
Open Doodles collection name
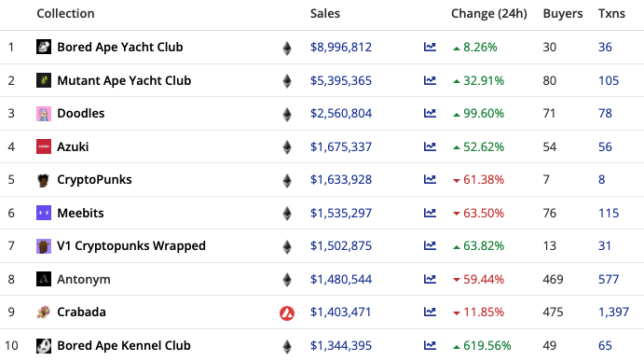point(81,113)
